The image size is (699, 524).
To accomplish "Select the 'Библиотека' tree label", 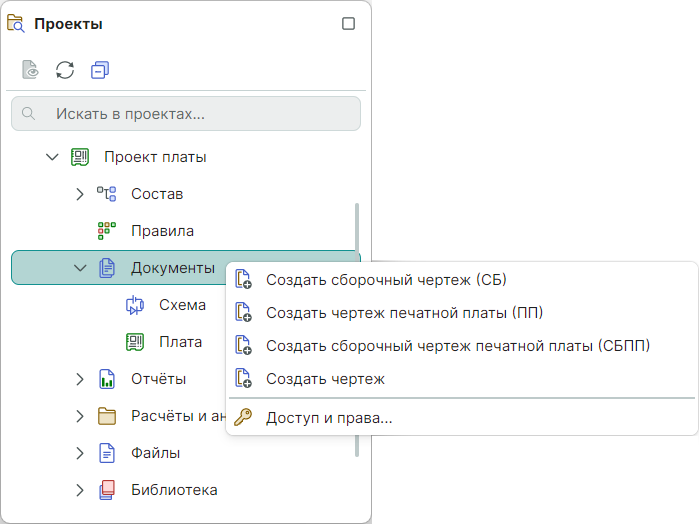I will (174, 490).
